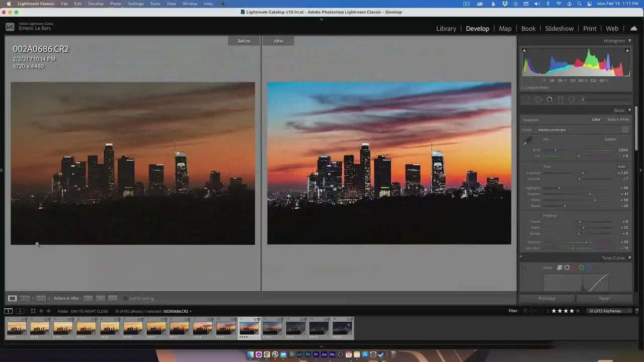Image resolution: width=644 pixels, height=362 pixels.
Task: Toggle highlight clipping indicator in histogram
Action: 627,50
